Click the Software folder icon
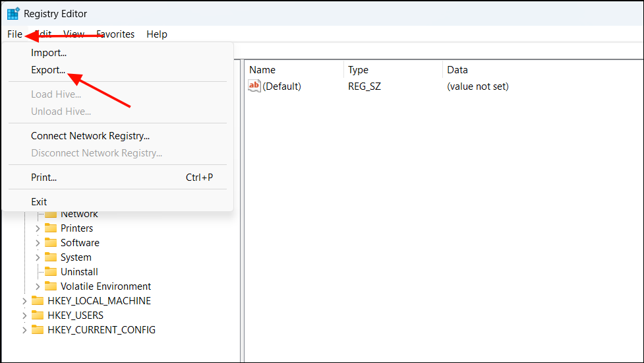The height and width of the screenshot is (363, 644). [51, 242]
